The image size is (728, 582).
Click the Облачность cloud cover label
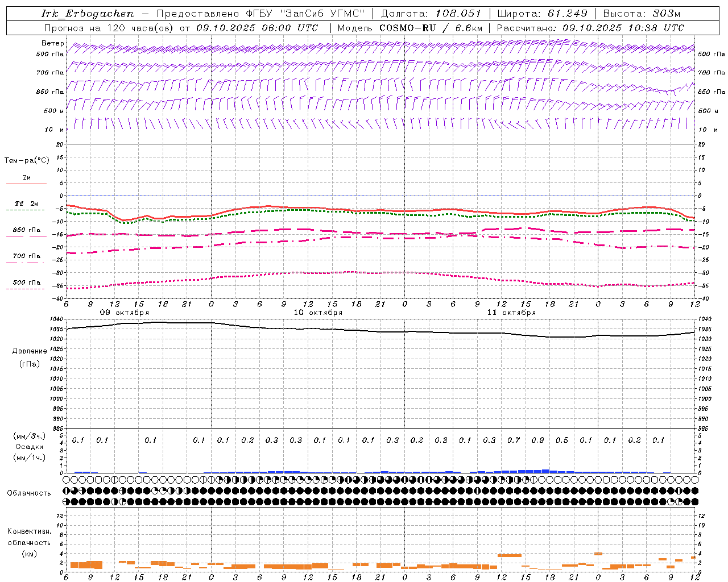point(29,493)
